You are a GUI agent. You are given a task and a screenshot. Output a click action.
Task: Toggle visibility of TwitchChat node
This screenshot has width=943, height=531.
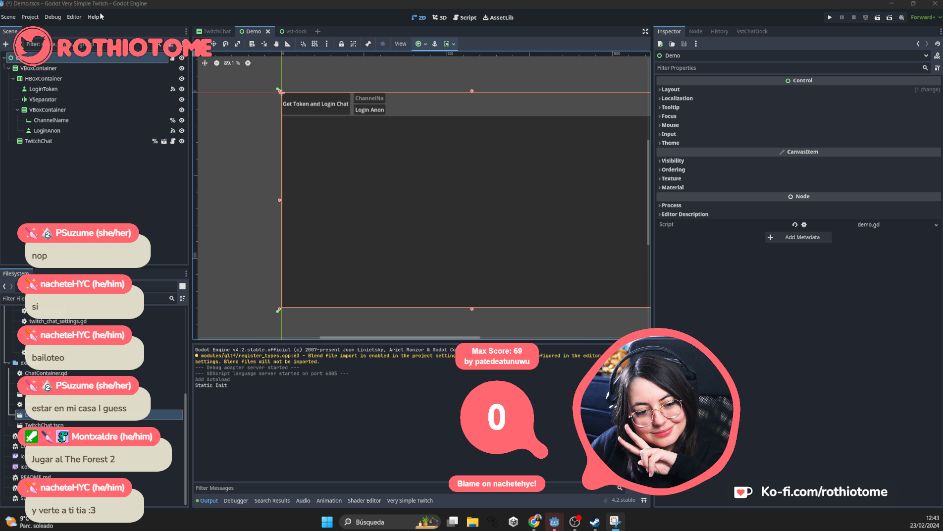(x=182, y=141)
